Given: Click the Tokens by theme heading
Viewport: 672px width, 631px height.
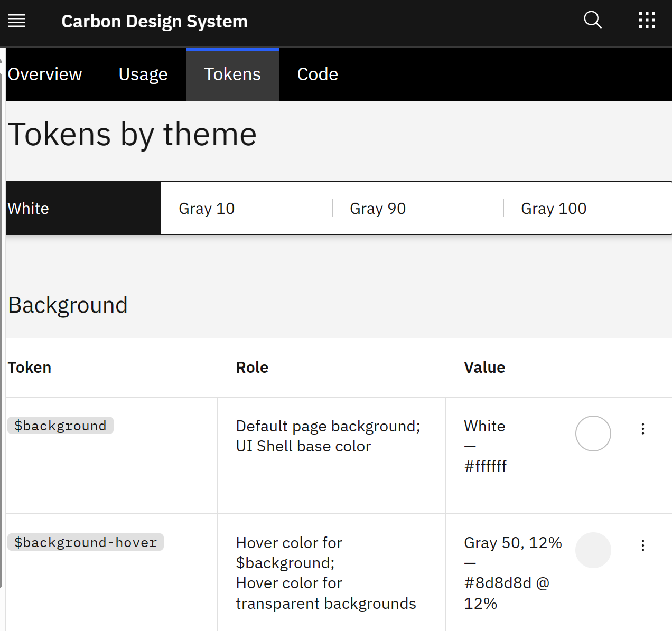Looking at the screenshot, I should point(132,134).
